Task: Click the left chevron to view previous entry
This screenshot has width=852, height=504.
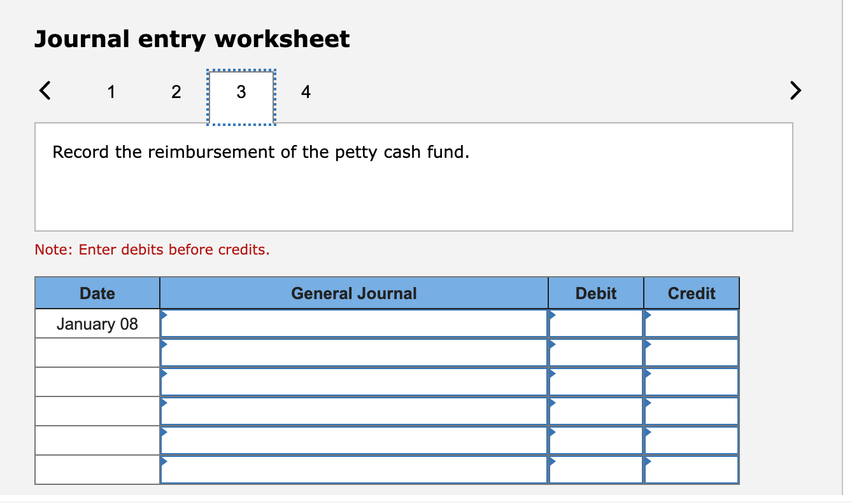Action: [x=43, y=91]
